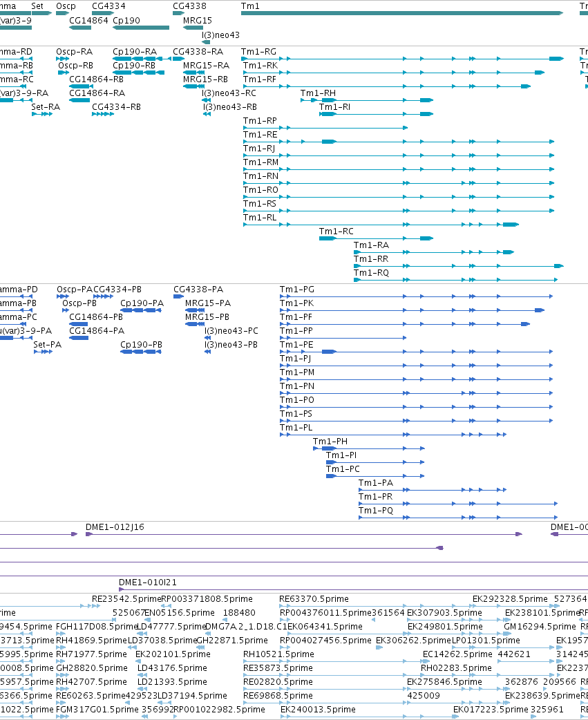The image size is (588, 720).
Task: Open transcript Tm1-RH
Action: [x=318, y=93]
